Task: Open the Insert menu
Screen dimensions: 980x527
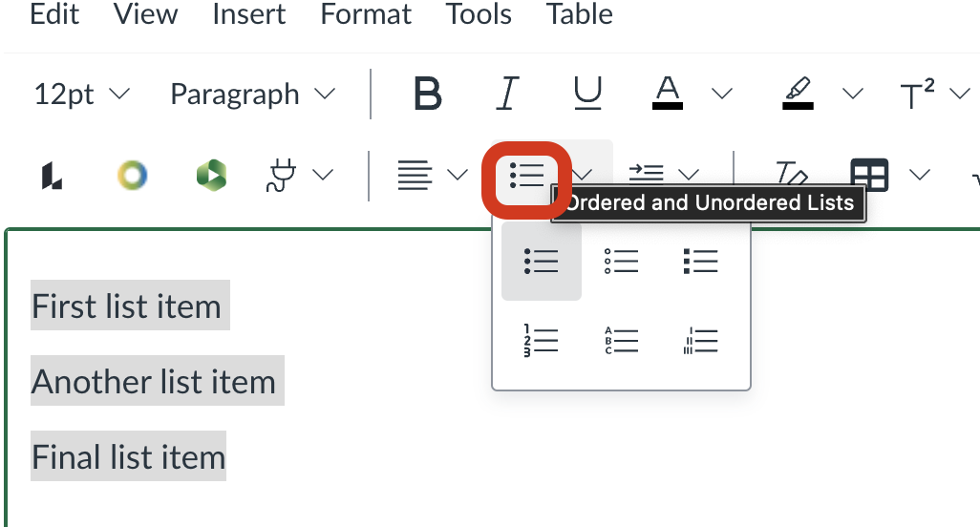Action: [x=248, y=15]
